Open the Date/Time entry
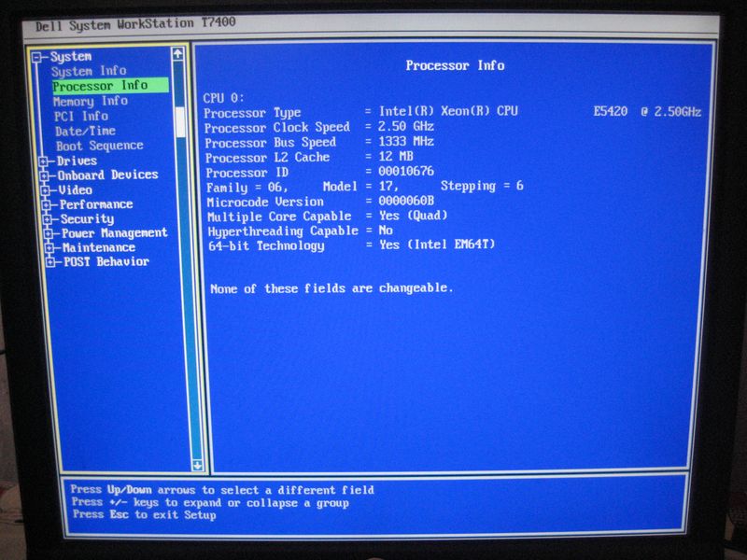The height and width of the screenshot is (560, 747). (85, 131)
